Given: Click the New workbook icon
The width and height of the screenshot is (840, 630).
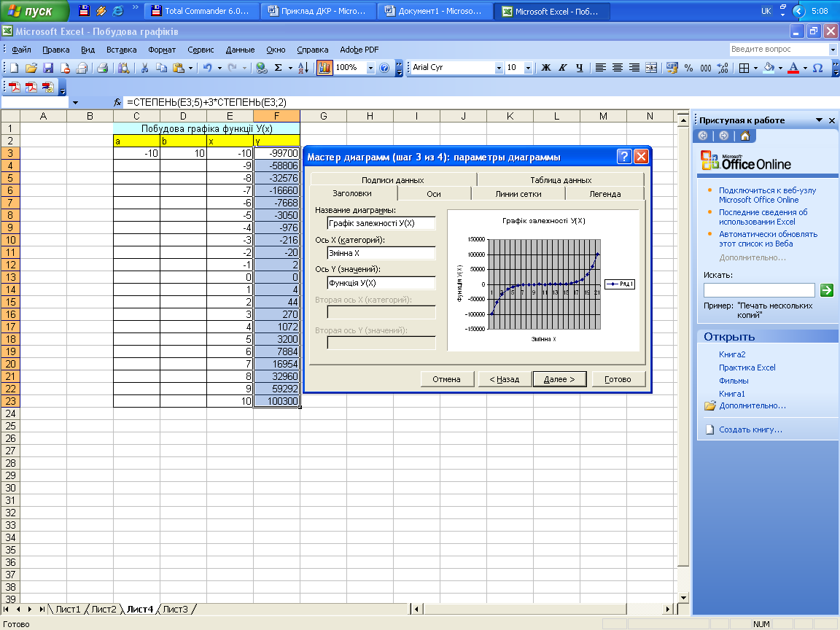Looking at the screenshot, I should 15,68.
